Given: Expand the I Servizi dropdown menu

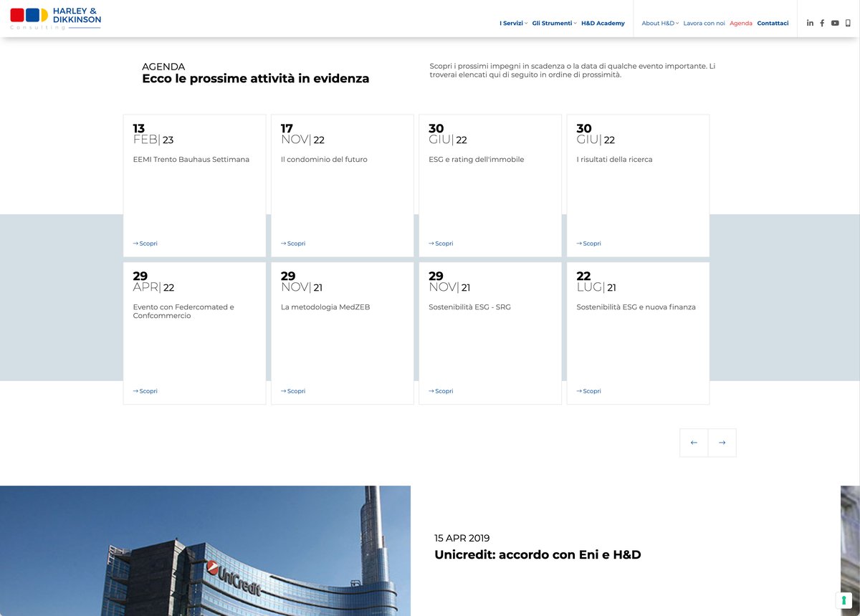Looking at the screenshot, I should (513, 23).
